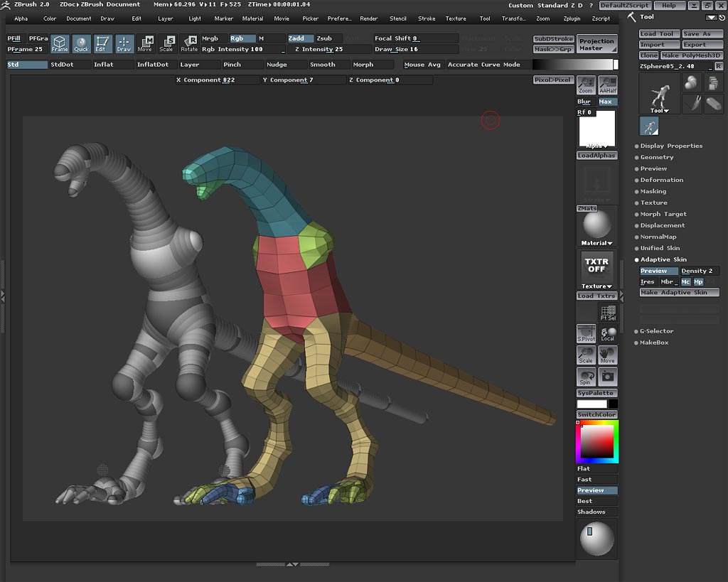Open the Stroke menu
The width and height of the screenshot is (728, 582).
tap(427, 18)
